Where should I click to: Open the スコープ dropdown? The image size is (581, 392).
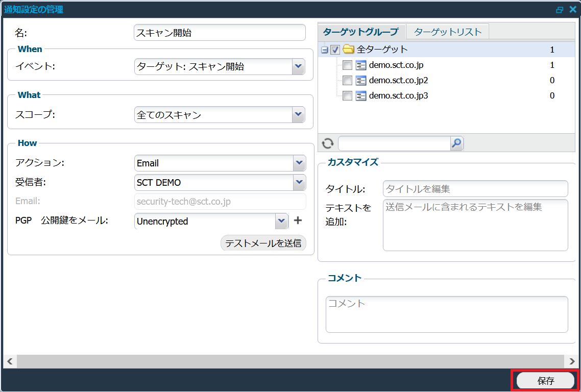[298, 115]
